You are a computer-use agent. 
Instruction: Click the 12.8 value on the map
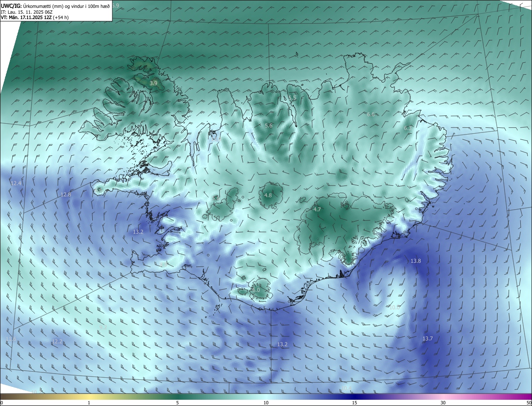[66, 194]
